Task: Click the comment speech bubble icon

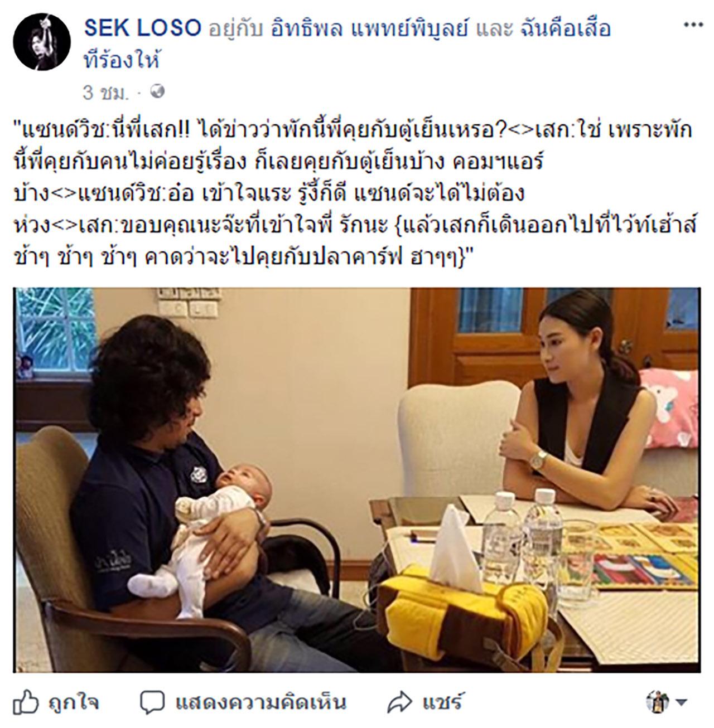Action: click(152, 702)
